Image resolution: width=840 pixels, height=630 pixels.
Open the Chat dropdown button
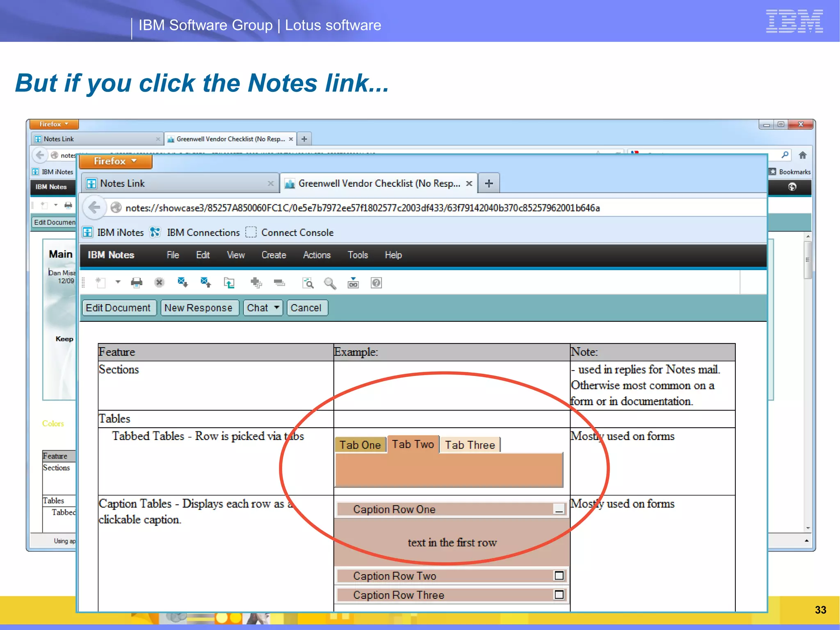pos(263,308)
